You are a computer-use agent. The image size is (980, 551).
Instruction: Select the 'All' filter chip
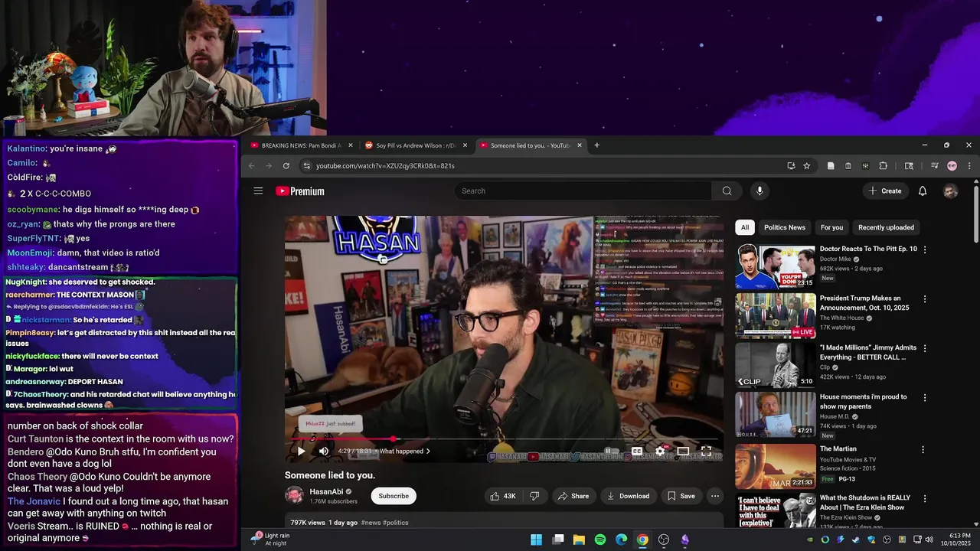[745, 227]
